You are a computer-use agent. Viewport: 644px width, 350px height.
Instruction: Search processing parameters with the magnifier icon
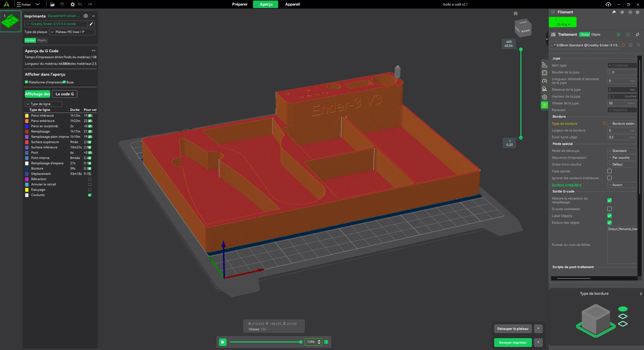pos(639,45)
